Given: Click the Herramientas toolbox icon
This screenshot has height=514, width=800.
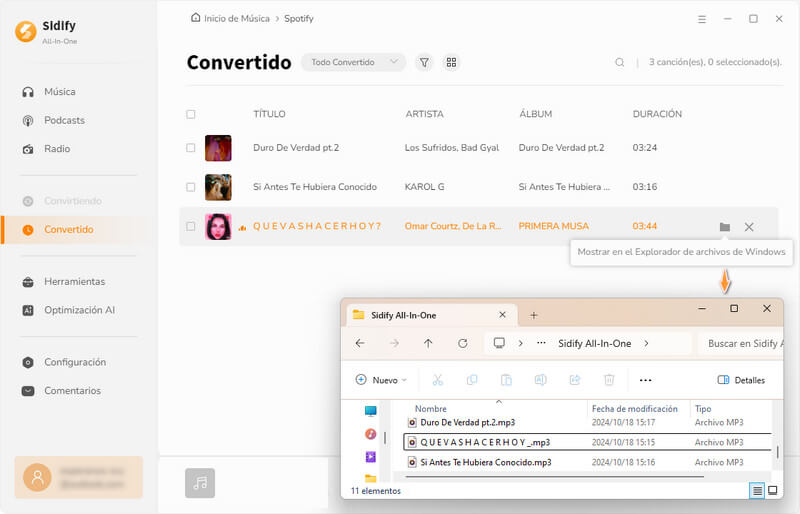Looking at the screenshot, I should [x=28, y=282].
